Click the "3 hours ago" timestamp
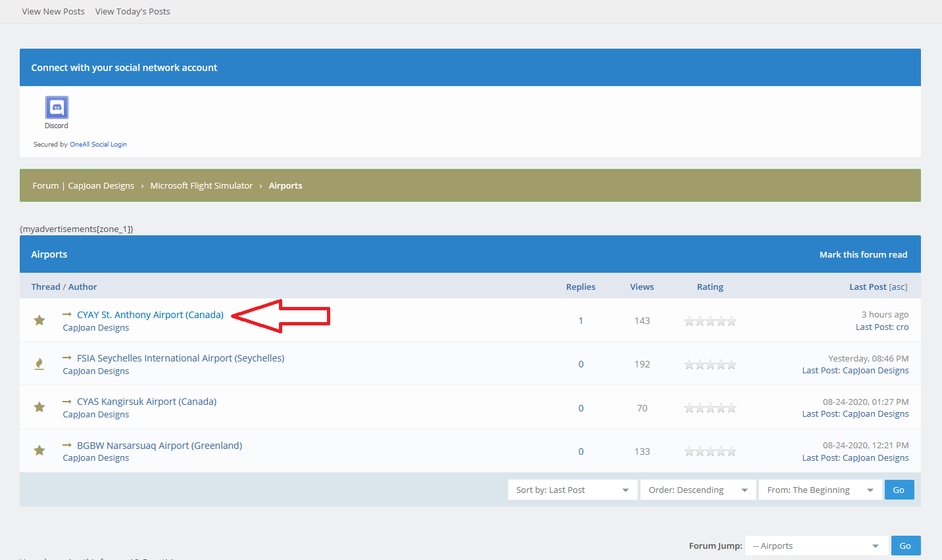Image resolution: width=942 pixels, height=560 pixels. [x=885, y=315]
